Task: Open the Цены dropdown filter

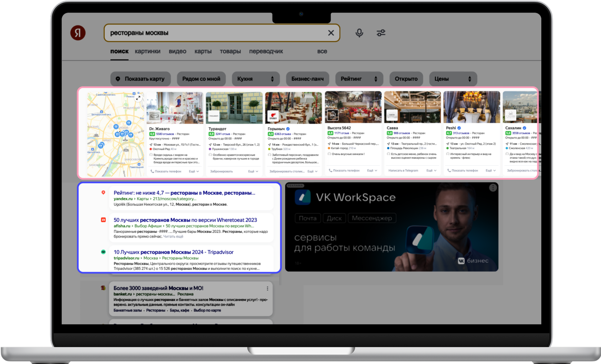Action: point(453,79)
